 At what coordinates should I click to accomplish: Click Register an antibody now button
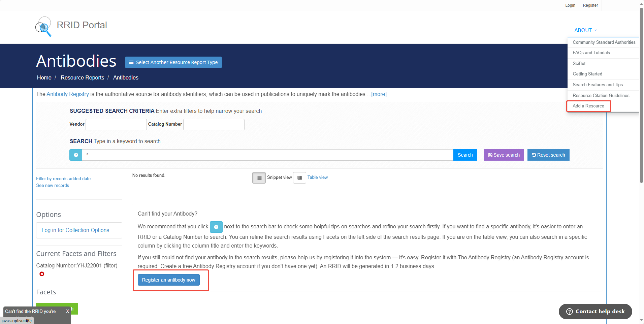tap(168, 280)
